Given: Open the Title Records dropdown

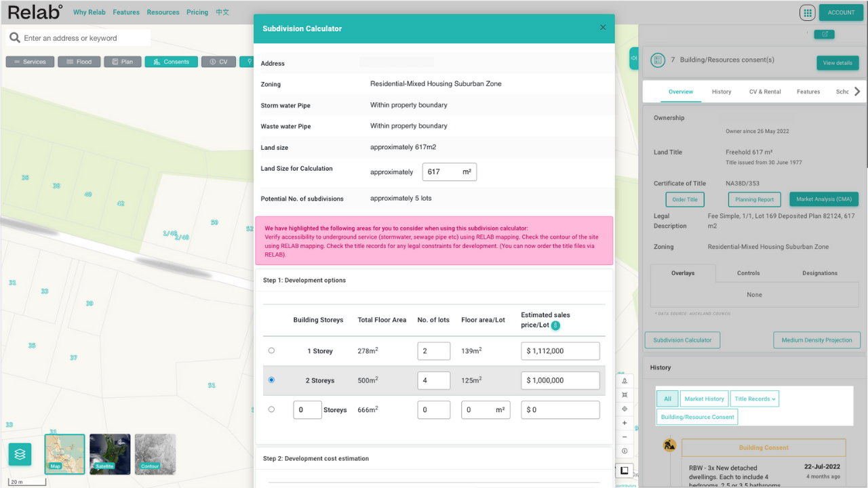Looking at the screenshot, I should (754, 399).
